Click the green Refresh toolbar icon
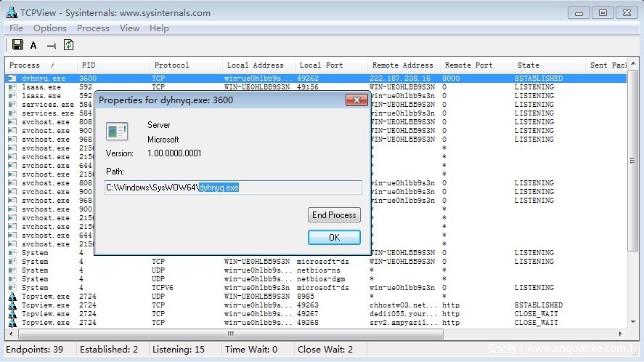Screen dimensions: 644x362 pyautogui.click(x=68, y=45)
